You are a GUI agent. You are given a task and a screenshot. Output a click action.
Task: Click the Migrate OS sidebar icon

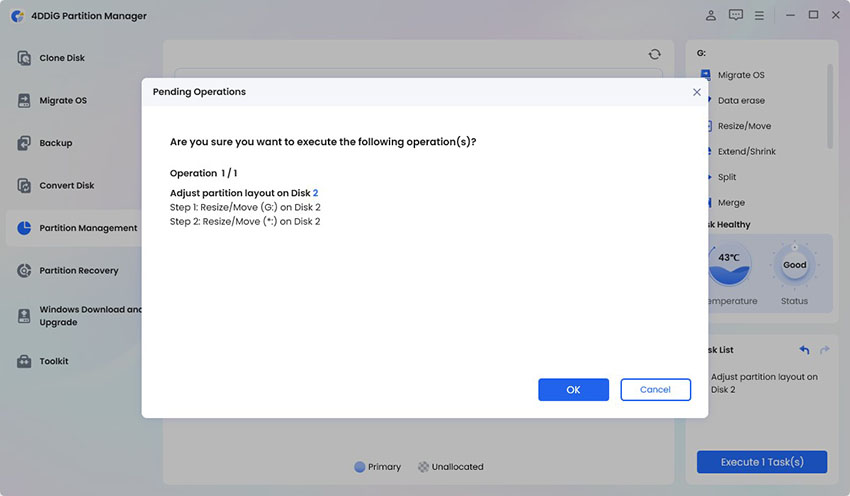click(x=24, y=100)
